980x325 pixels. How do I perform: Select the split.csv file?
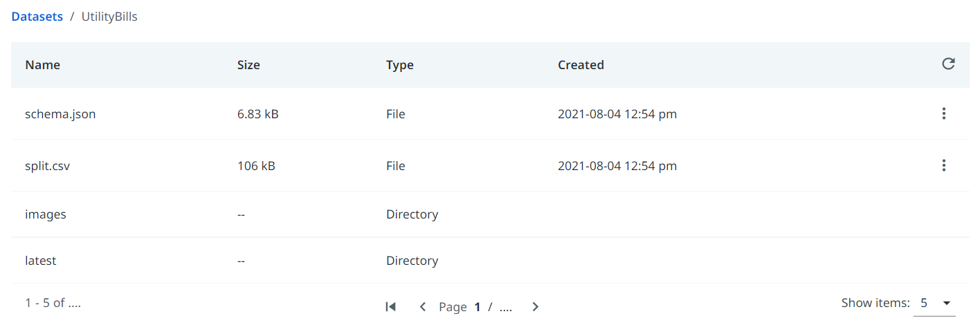click(48, 166)
